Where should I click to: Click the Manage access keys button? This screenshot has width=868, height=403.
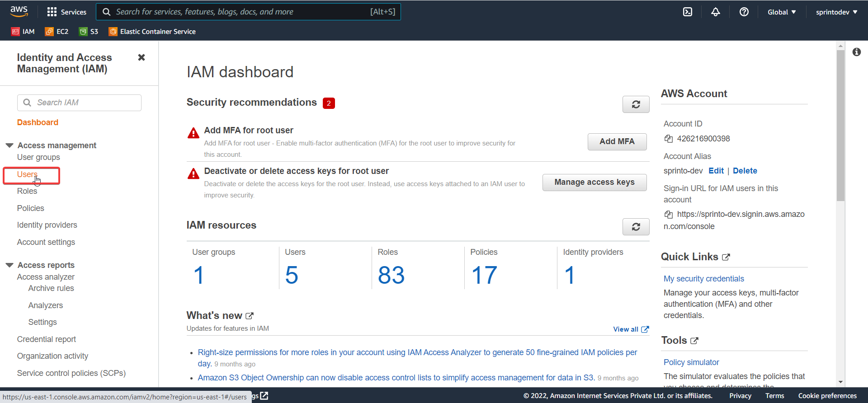point(594,182)
